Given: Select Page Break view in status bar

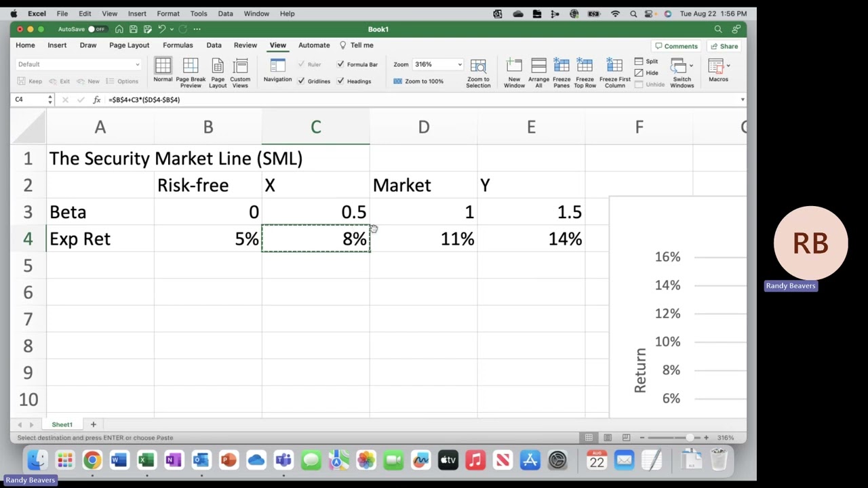Looking at the screenshot, I should point(626,438).
